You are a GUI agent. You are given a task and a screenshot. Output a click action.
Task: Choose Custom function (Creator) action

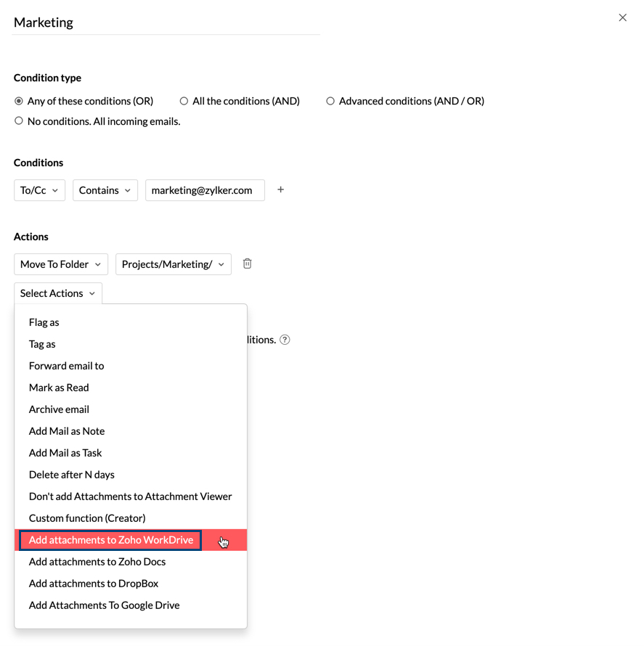(131, 518)
